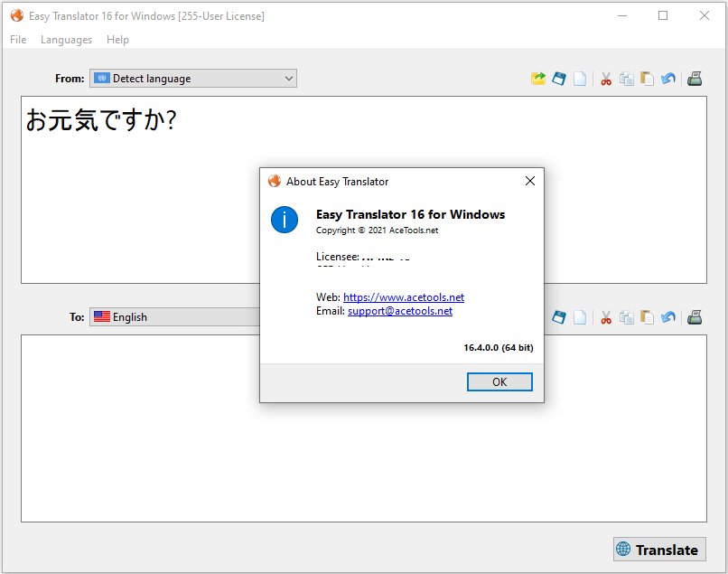
Task: Open file icon in source toolbar
Action: click(x=538, y=79)
